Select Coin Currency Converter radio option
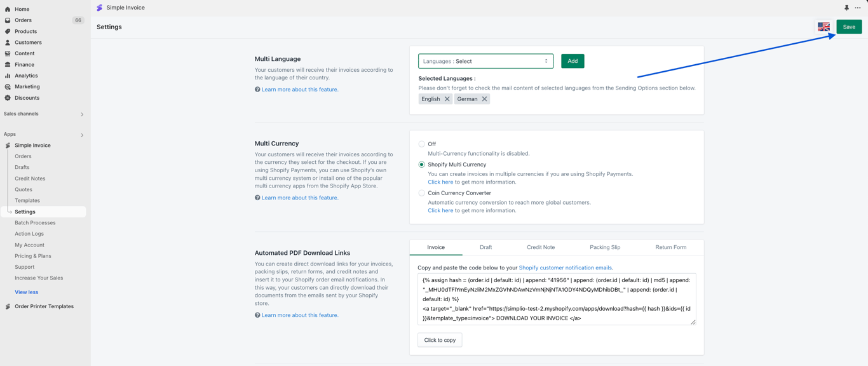Viewport: 868px width, 366px height. tap(421, 193)
